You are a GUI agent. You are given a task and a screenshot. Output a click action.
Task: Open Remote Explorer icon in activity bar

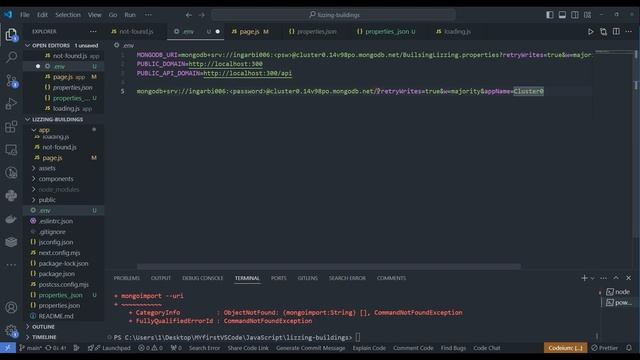(x=11, y=150)
